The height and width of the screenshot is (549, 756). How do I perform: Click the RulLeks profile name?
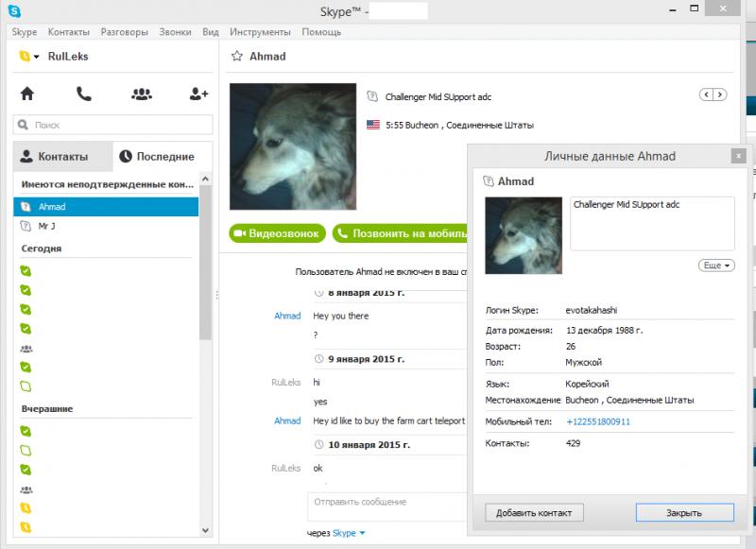[68, 57]
